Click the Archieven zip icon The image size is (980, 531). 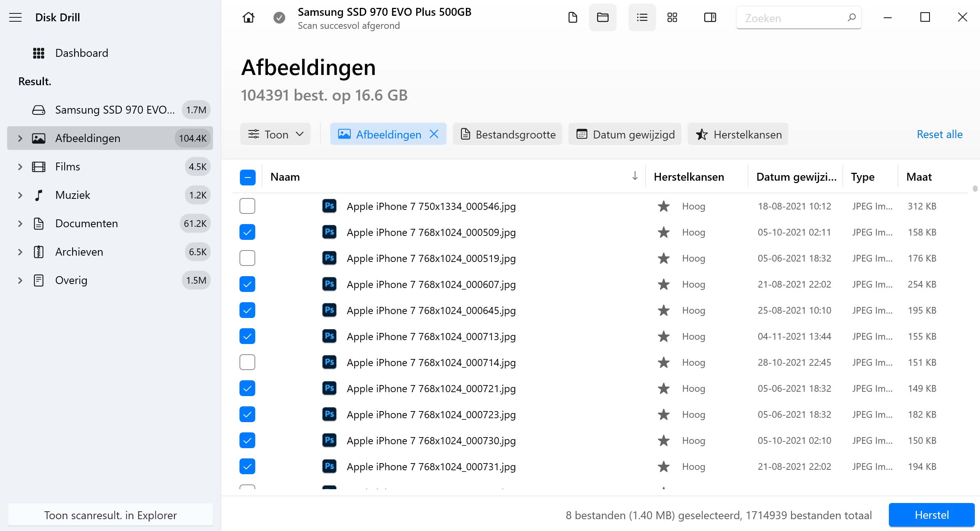(x=39, y=252)
